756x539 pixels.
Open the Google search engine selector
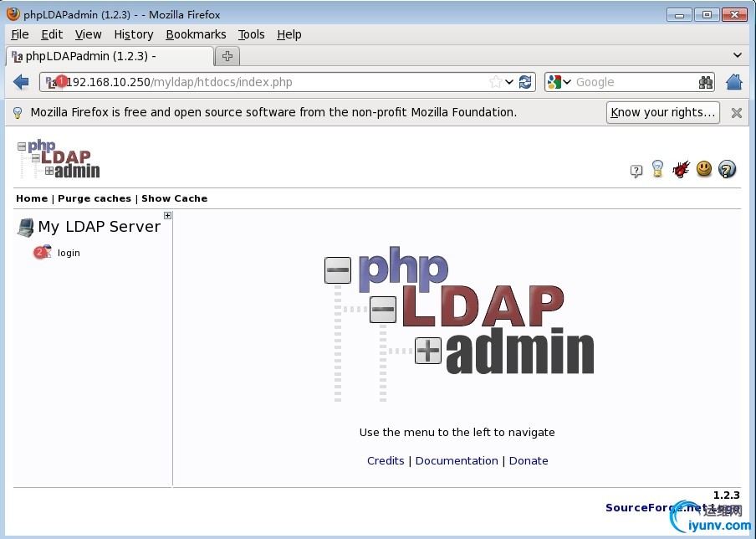(559, 82)
